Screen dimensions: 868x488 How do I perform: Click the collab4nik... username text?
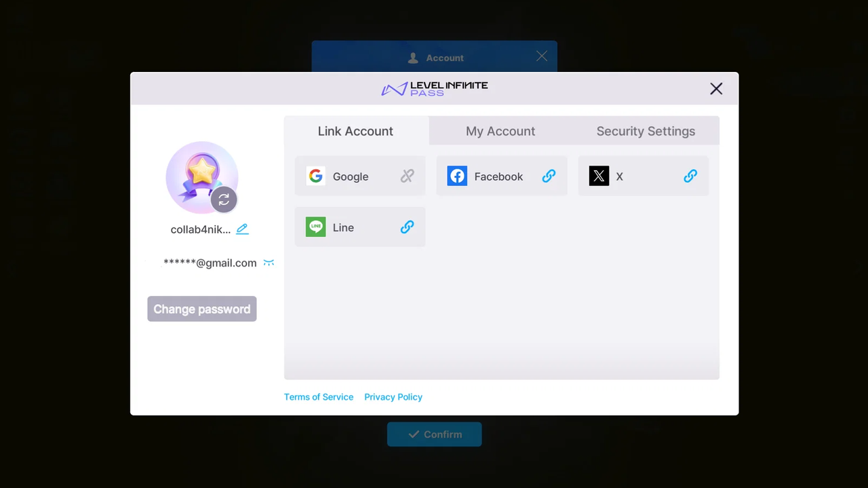click(201, 229)
